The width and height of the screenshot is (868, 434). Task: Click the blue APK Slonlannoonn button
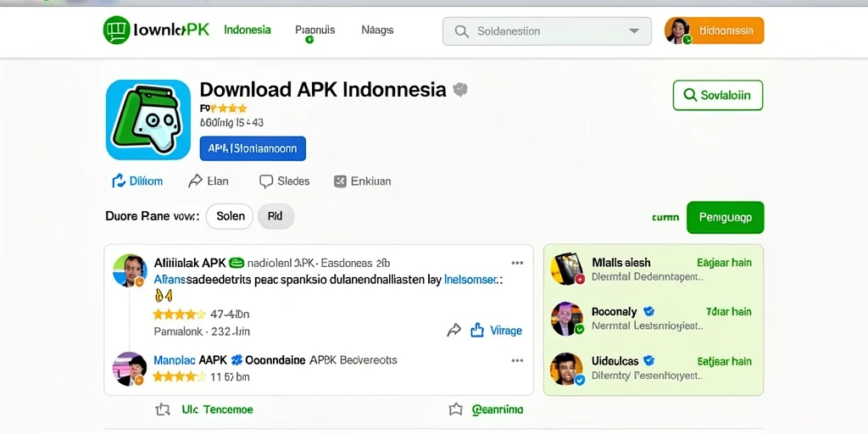[253, 148]
